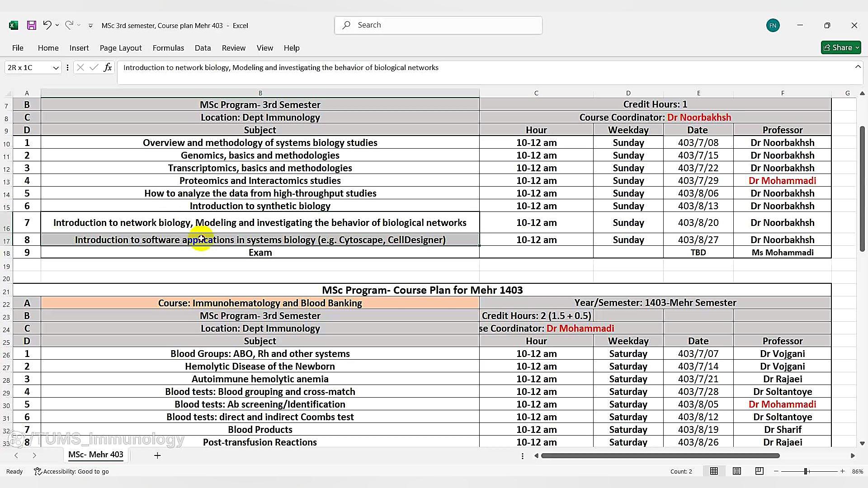Image resolution: width=868 pixels, height=488 pixels.
Task: Confirm the formula bar entry with the checkmark icon
Action: [94, 68]
